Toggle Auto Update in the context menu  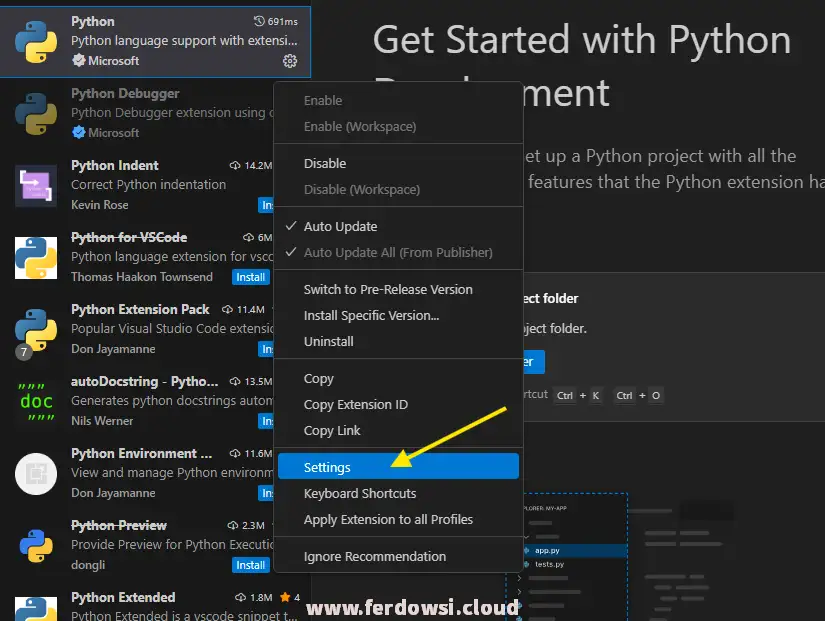click(x=398, y=226)
